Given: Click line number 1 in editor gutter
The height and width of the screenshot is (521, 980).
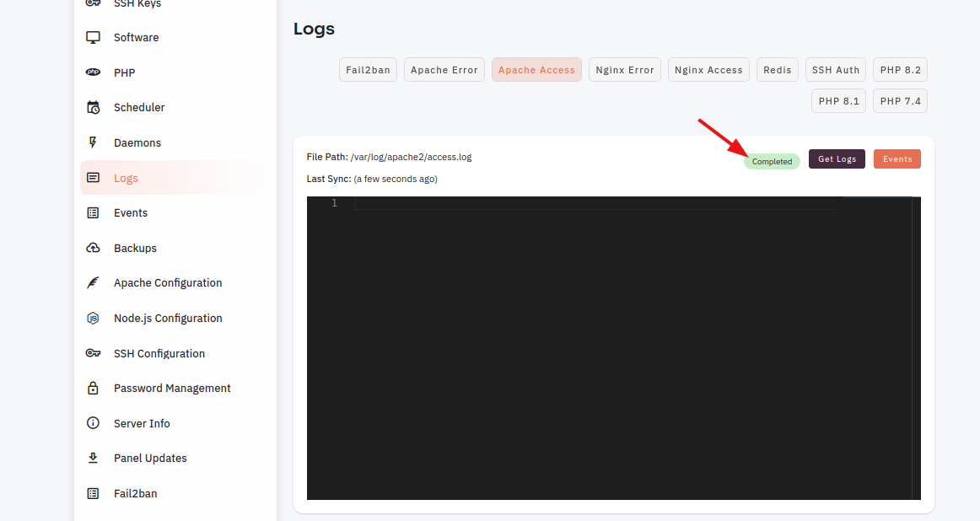Looking at the screenshot, I should (x=334, y=203).
